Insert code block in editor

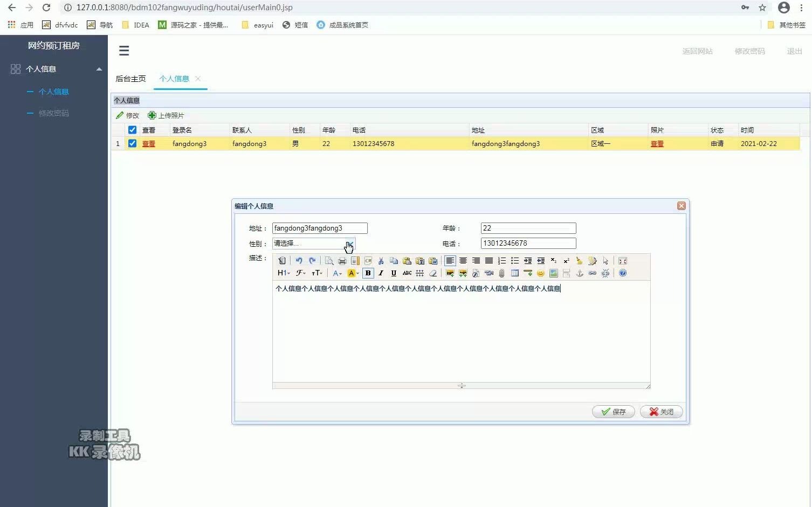coord(368,261)
